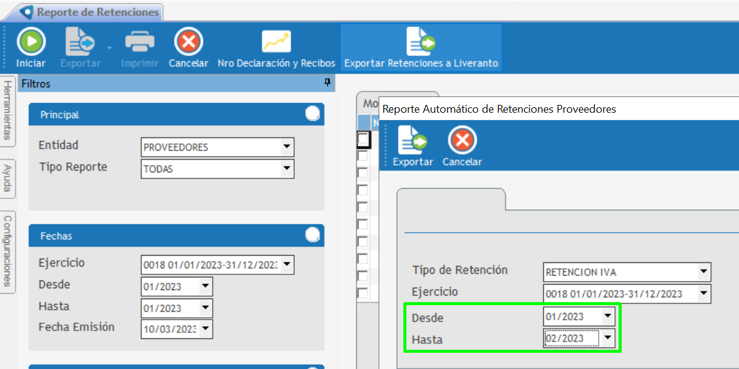Click the Reporte Automático de Retenciones Proveedores title
This screenshot has width=739, height=369.
tap(499, 109)
